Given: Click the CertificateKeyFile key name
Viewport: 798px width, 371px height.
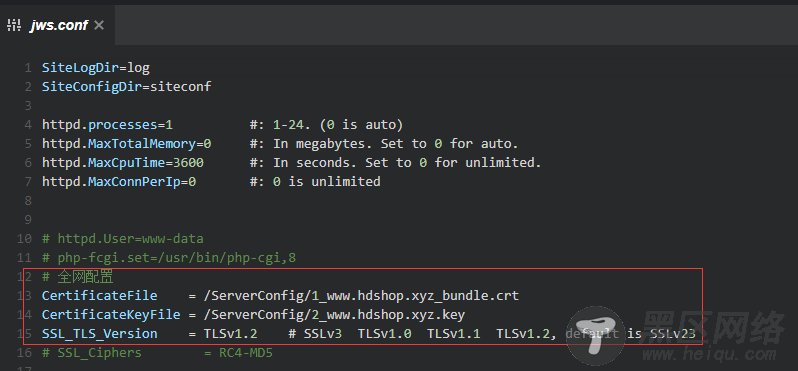Looking at the screenshot, I should pyautogui.click(x=111, y=315).
